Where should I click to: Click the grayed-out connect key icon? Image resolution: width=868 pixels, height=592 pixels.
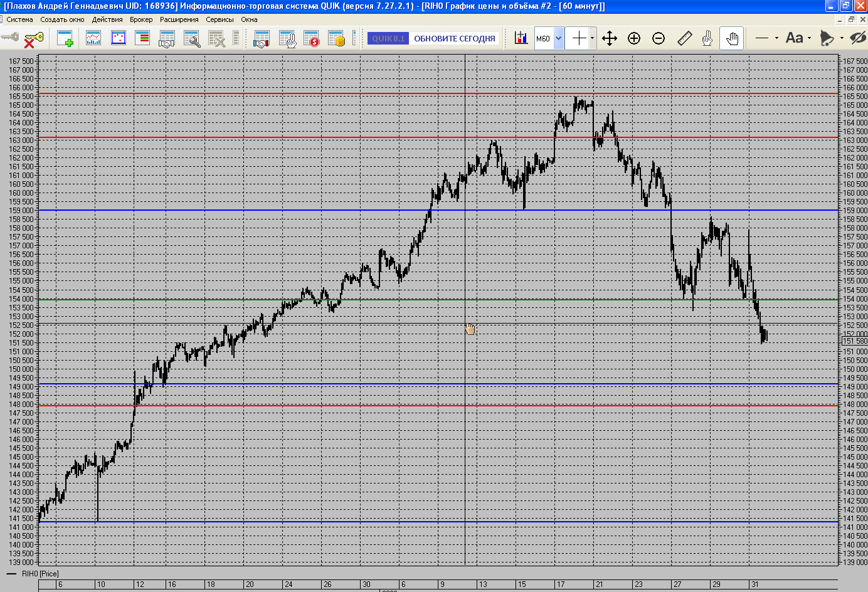pos(10,38)
